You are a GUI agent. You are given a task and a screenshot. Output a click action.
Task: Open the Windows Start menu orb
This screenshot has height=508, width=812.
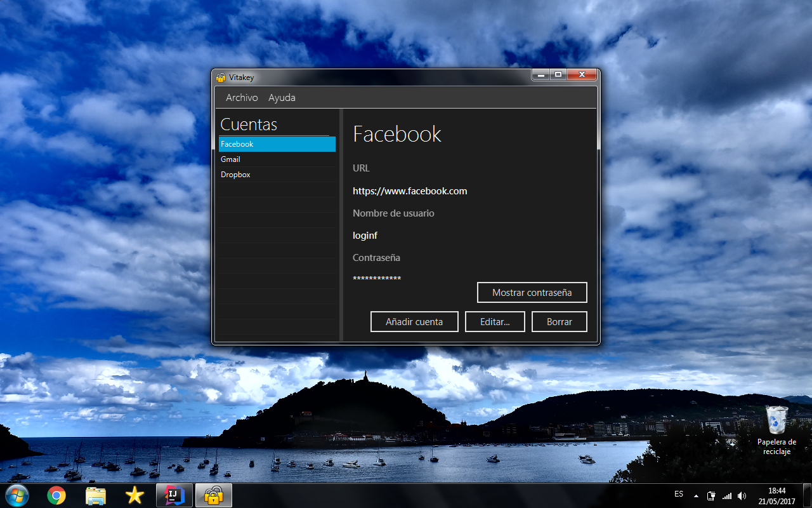(x=16, y=495)
